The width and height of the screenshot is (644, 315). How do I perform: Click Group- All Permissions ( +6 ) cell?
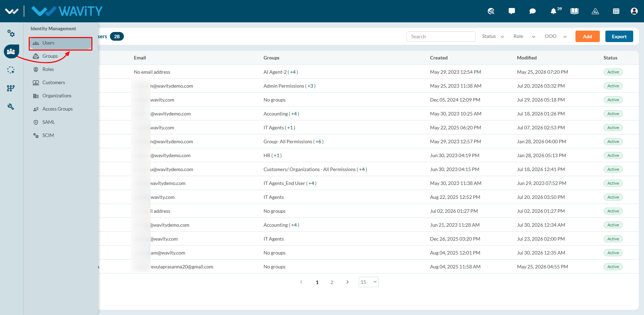click(294, 142)
